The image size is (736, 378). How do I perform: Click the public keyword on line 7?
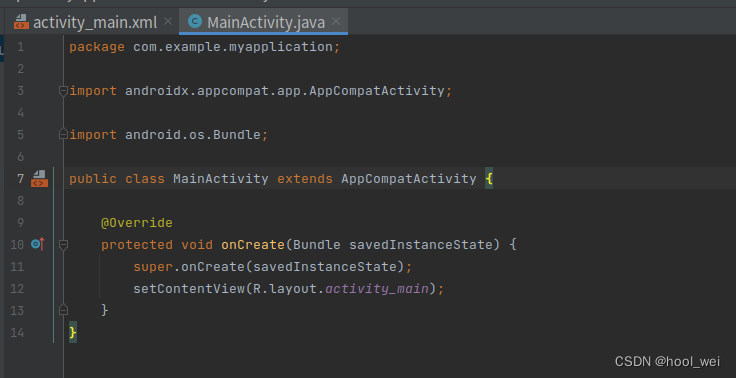click(93, 179)
